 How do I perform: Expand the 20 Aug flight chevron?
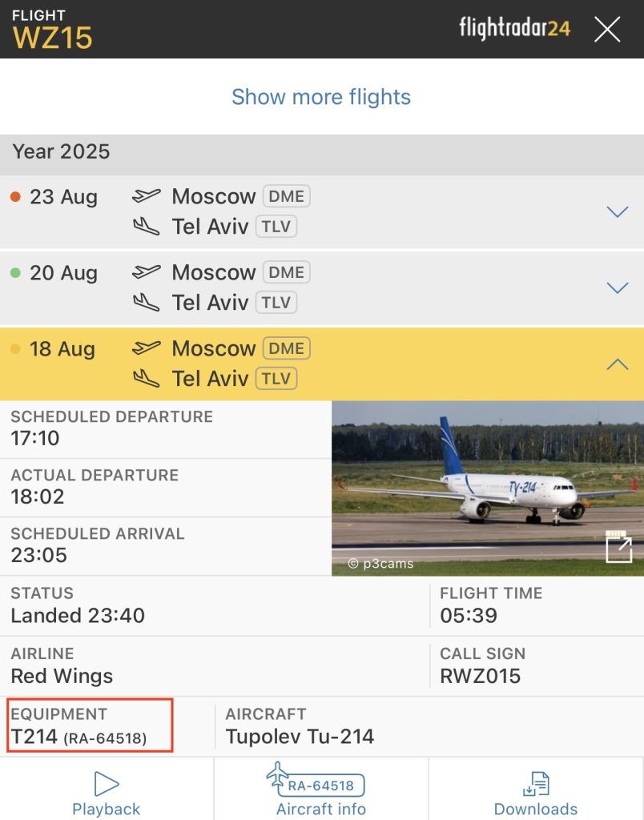(x=618, y=287)
